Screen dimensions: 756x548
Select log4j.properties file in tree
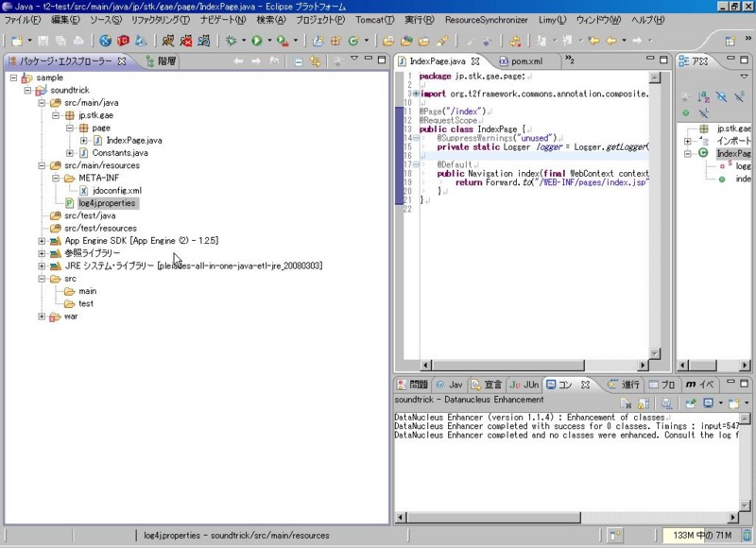102,203
